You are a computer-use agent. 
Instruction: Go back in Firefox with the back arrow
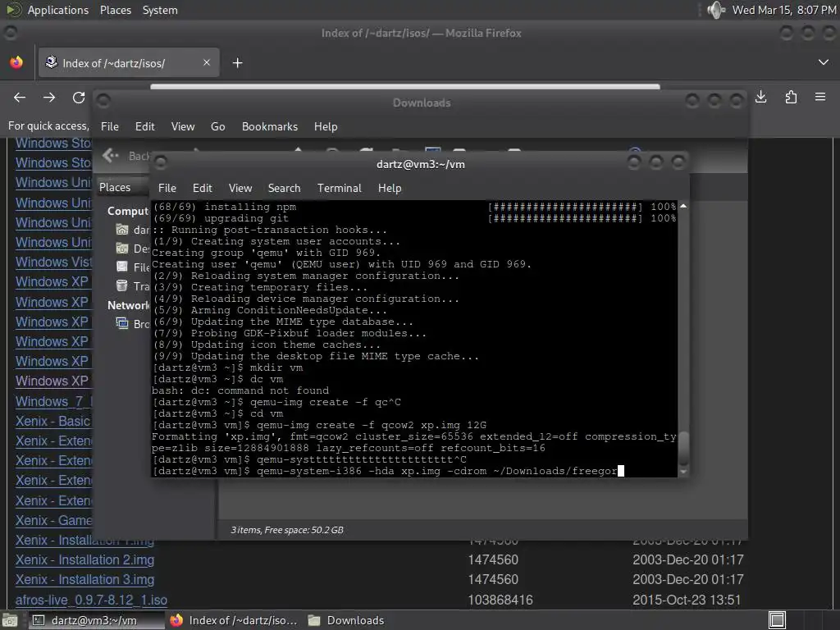20,98
